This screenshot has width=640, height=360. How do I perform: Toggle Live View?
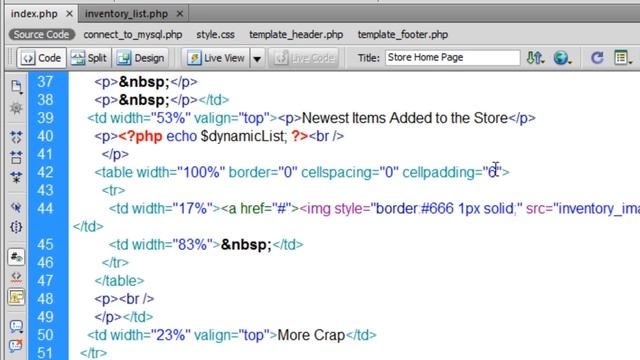216,58
